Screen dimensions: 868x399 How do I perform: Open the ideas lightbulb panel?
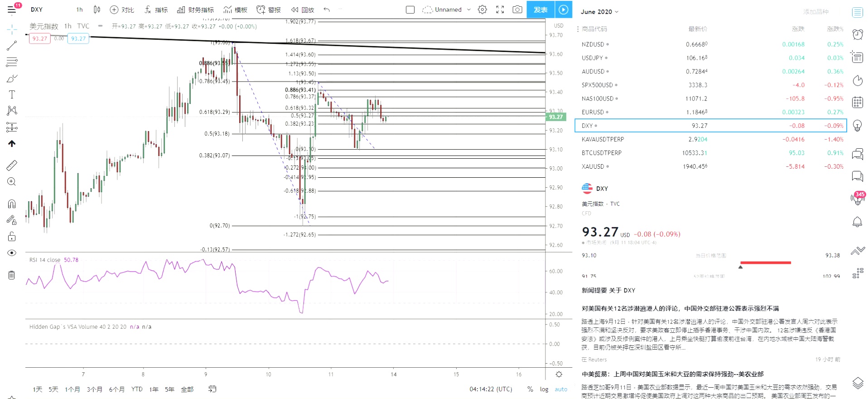click(857, 126)
